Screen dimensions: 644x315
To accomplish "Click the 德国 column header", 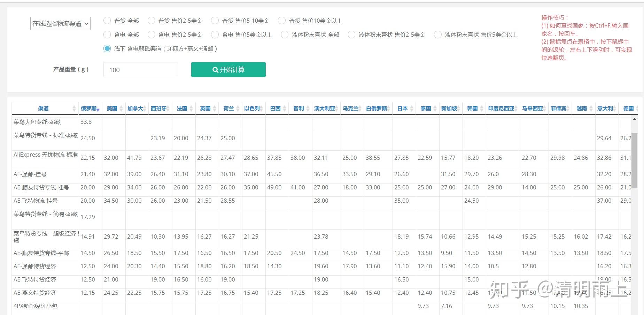I will click(x=628, y=108).
